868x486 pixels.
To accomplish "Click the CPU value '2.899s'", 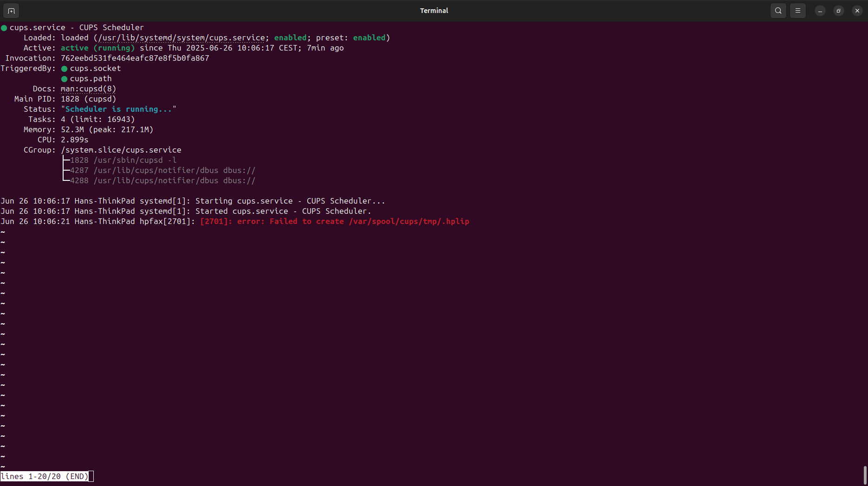I will click(75, 140).
